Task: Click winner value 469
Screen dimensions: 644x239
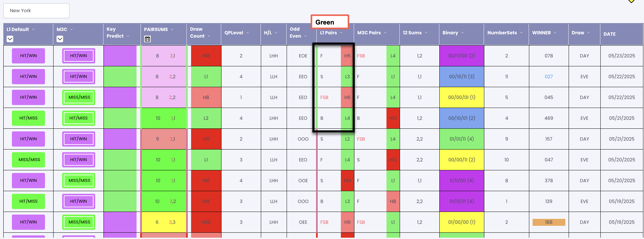Action: [x=549, y=118]
